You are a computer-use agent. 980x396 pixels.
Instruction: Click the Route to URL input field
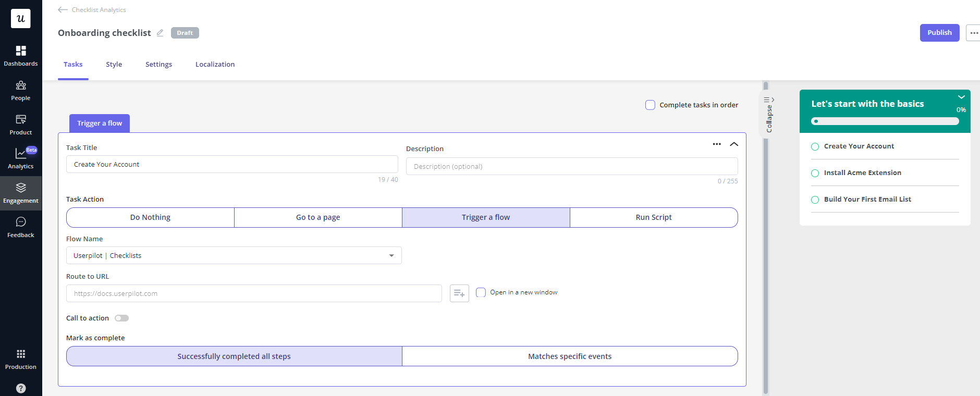[x=254, y=293]
